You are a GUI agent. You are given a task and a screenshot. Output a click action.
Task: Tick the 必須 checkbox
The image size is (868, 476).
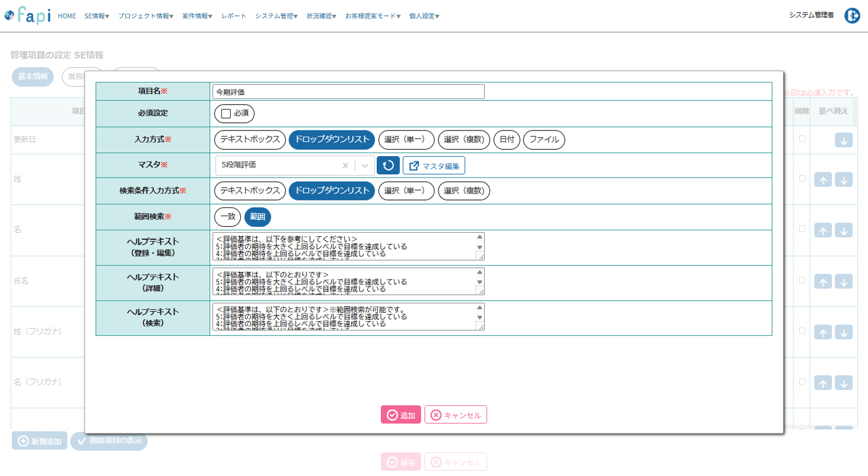point(225,113)
